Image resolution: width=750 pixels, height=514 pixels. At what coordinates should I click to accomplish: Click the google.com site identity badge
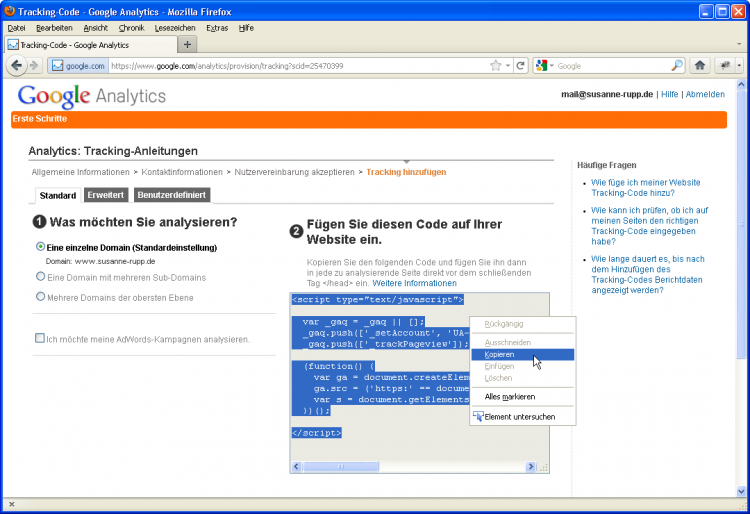click(78, 66)
